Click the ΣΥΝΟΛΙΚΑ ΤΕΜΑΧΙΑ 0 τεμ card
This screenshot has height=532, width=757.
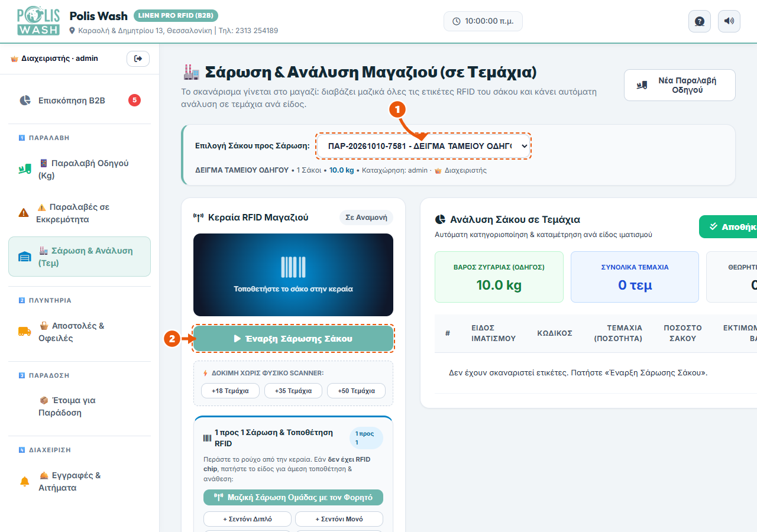[x=635, y=277]
